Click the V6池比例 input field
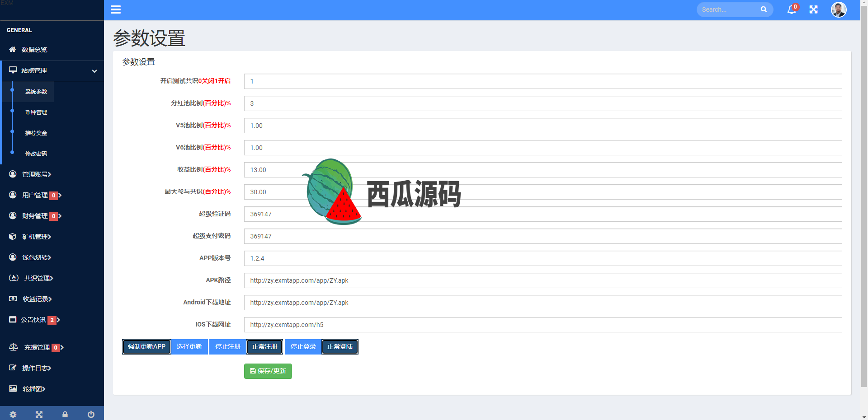 543,148
